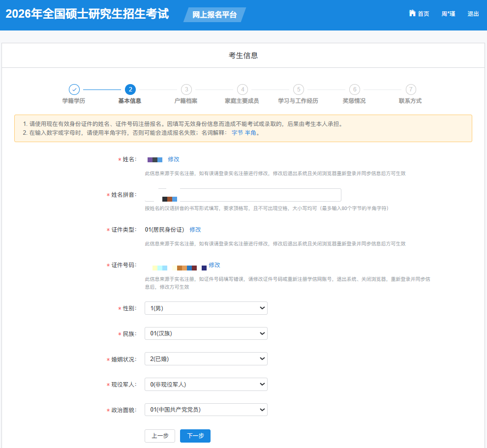Click the home icon beside 首页
The image size is (487, 448).
click(412, 13)
